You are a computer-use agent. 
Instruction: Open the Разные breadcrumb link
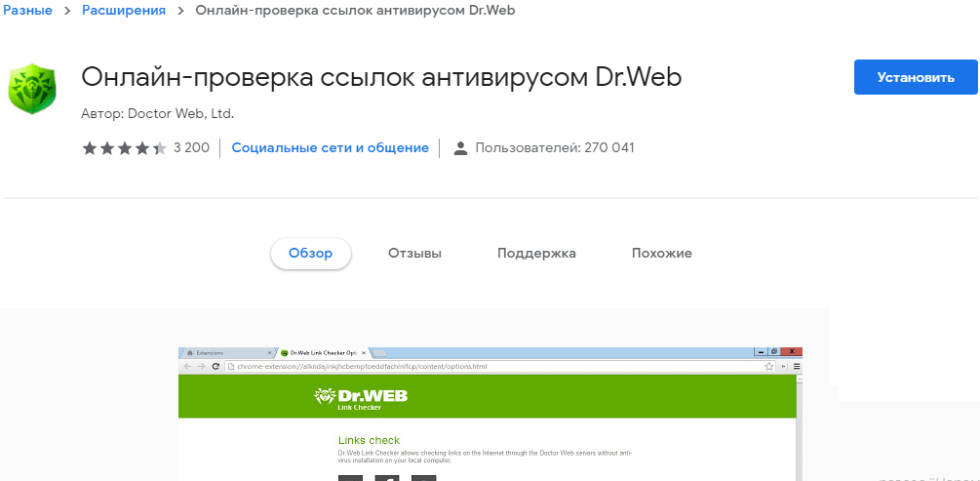point(27,11)
